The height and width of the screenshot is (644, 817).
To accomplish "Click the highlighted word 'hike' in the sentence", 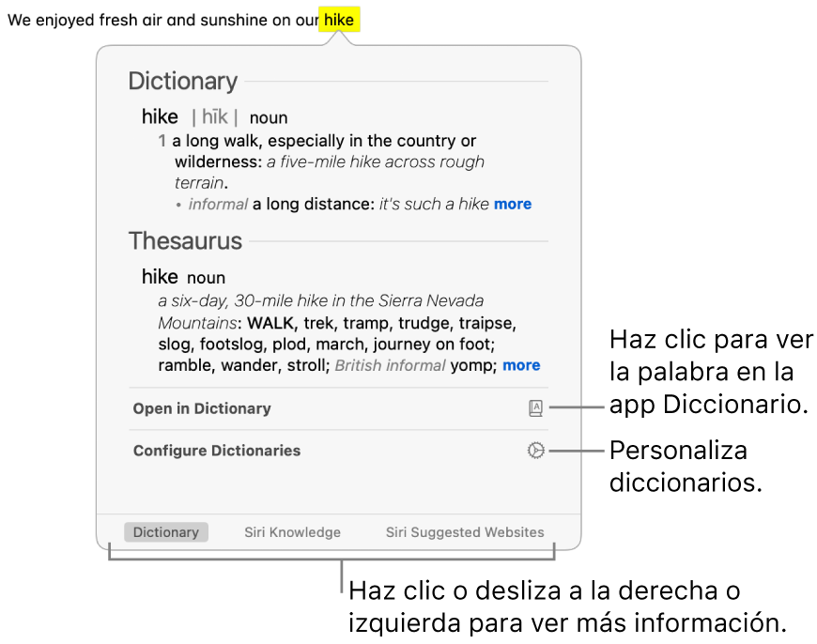I will 339,20.
